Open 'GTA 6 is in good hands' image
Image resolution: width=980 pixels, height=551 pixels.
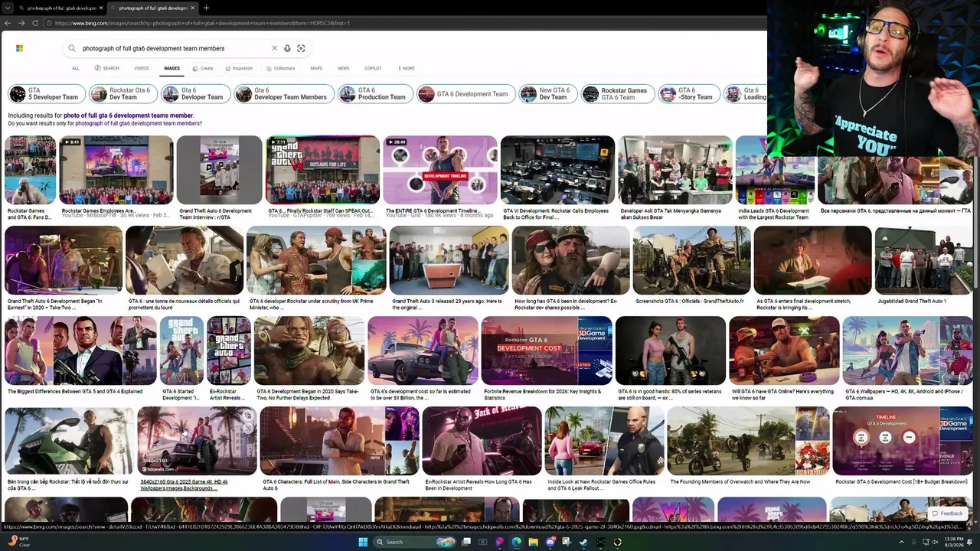(x=671, y=350)
